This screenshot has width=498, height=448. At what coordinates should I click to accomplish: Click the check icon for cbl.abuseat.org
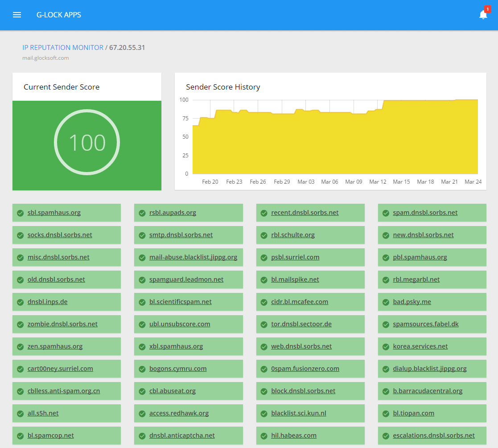click(x=141, y=391)
